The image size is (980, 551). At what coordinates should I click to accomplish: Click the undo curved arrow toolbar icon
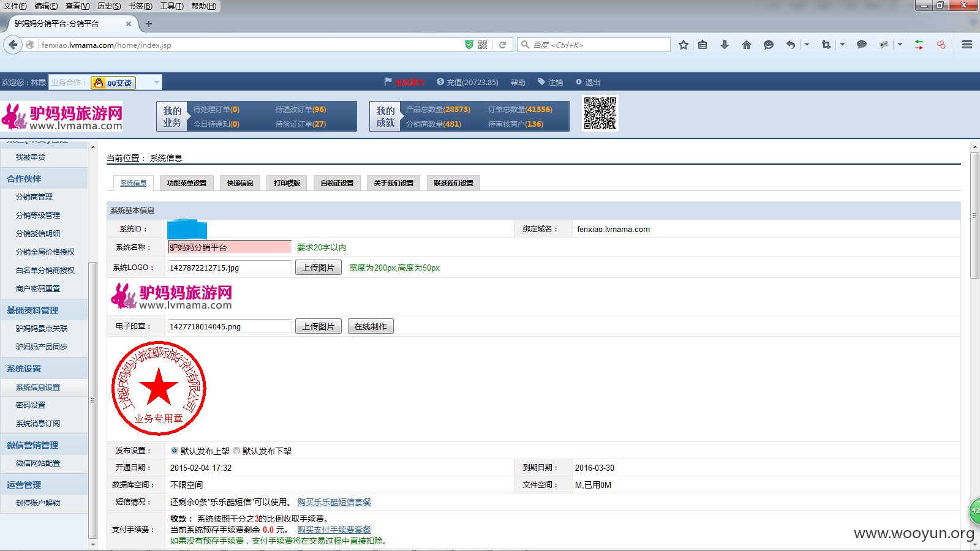[791, 45]
